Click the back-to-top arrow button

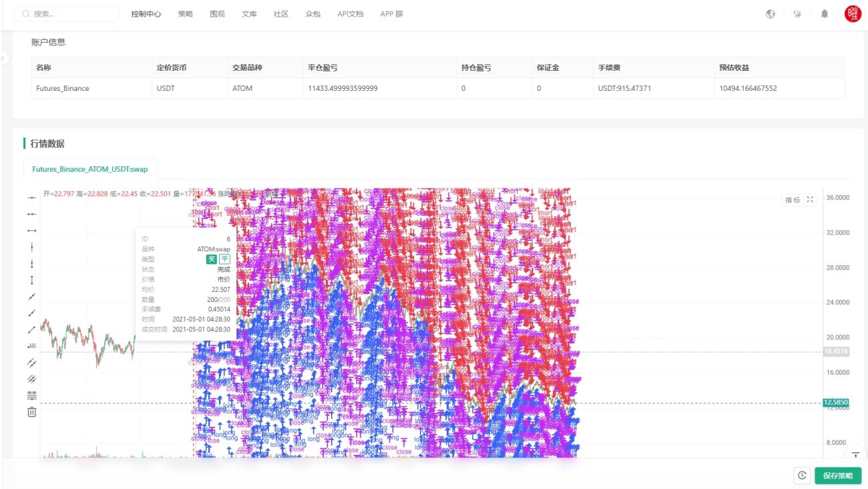[x=855, y=455]
